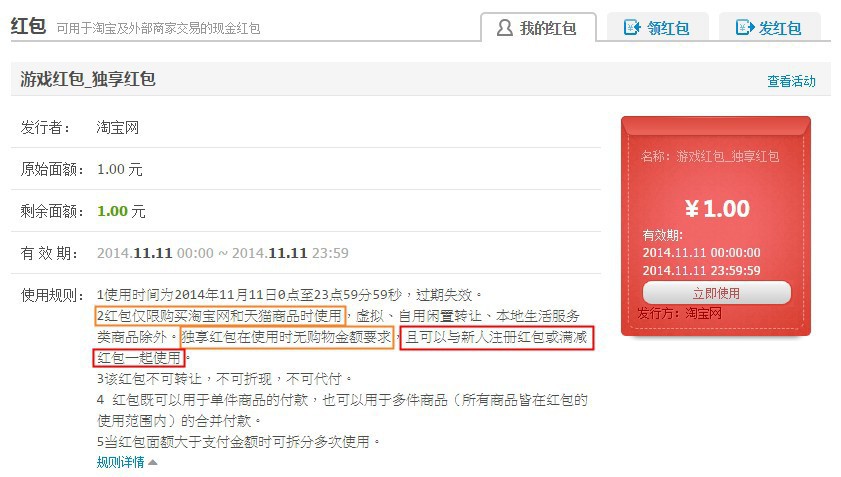Click the orange-boxed text 独享红包在使用时无购物金额要求

[x=287, y=337]
